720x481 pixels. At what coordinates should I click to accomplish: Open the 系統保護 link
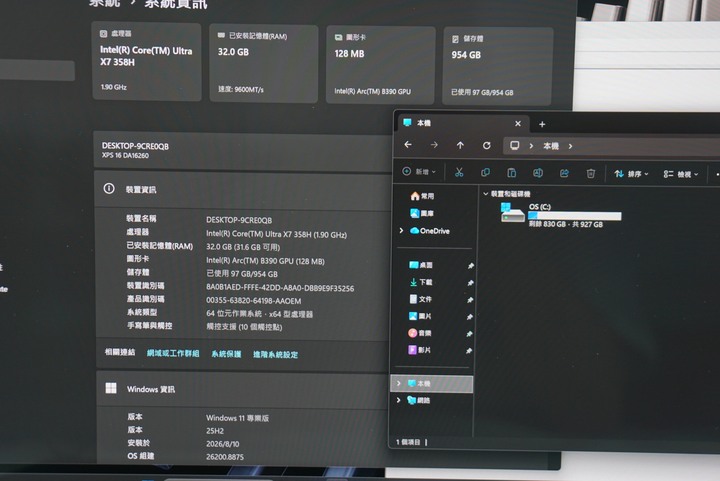click(x=226, y=354)
